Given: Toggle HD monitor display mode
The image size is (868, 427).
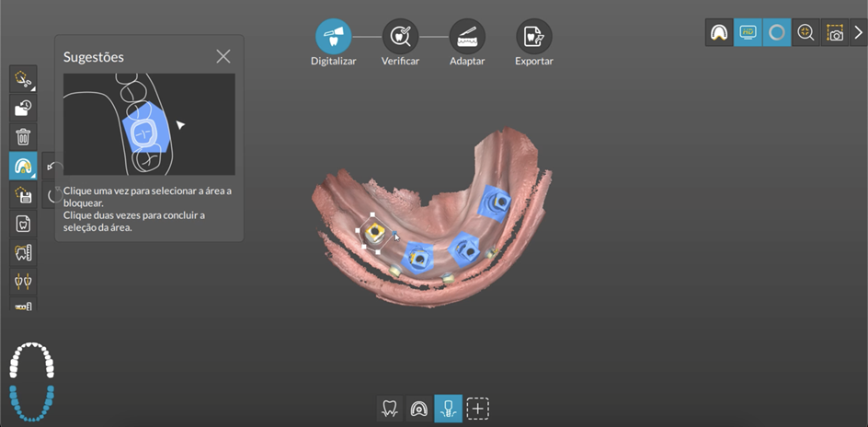Looking at the screenshot, I should 748,32.
